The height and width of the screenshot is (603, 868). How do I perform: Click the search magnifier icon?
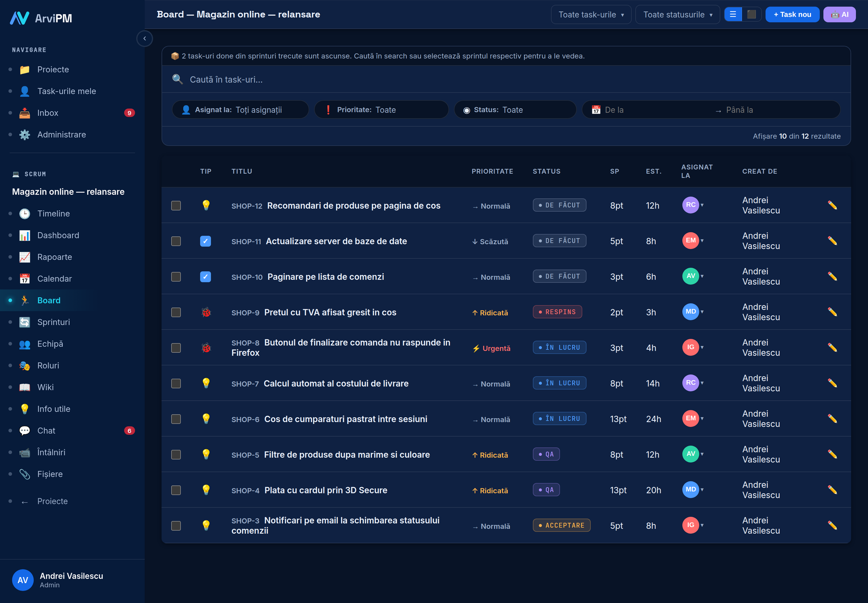point(178,79)
